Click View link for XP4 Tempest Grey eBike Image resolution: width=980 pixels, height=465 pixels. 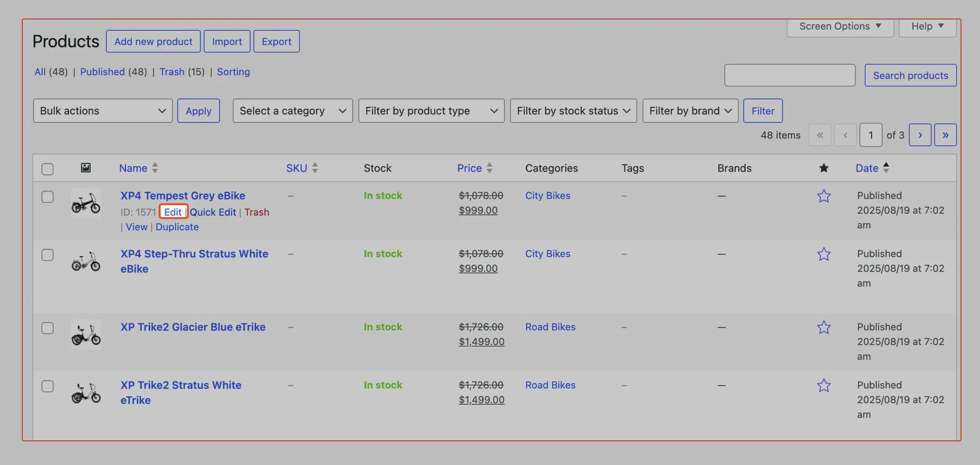(136, 227)
